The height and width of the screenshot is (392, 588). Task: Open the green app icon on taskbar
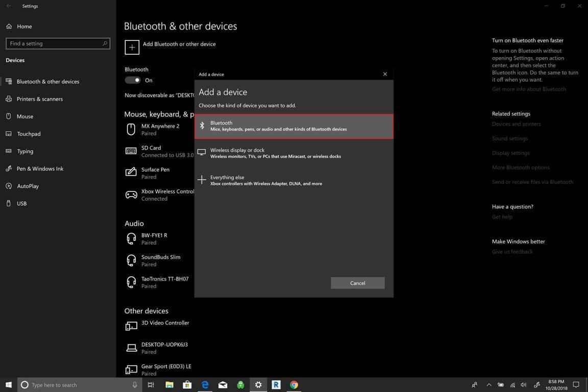tap(240, 384)
